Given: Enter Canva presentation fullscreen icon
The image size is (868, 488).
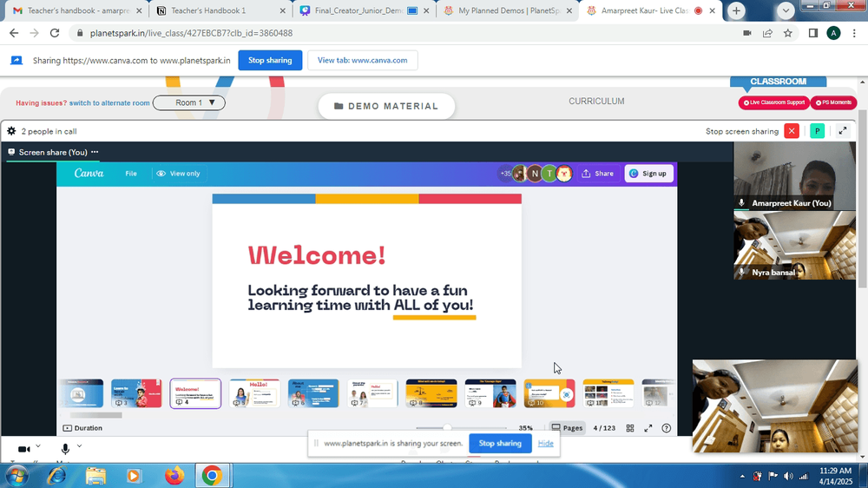Looking at the screenshot, I should click(648, 428).
